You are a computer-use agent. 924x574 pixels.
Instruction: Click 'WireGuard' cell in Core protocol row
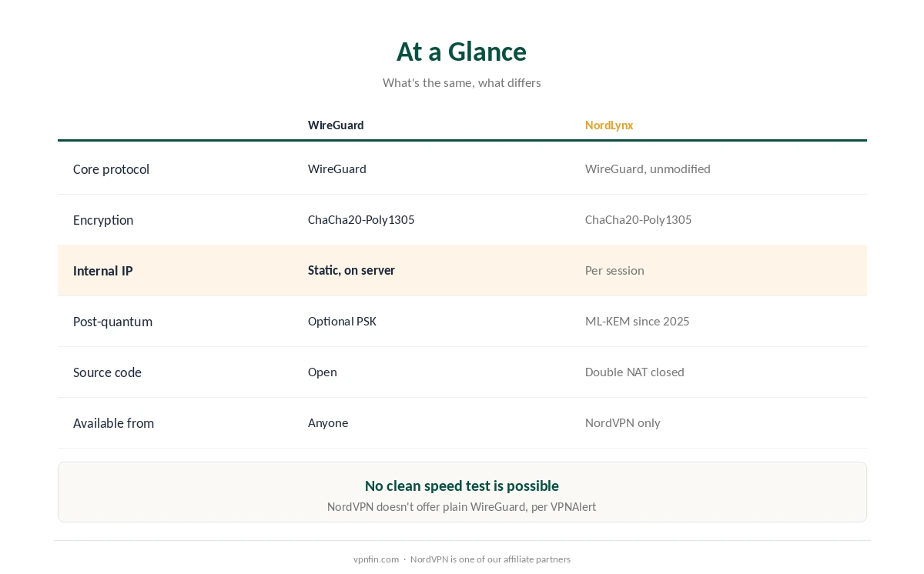click(337, 169)
